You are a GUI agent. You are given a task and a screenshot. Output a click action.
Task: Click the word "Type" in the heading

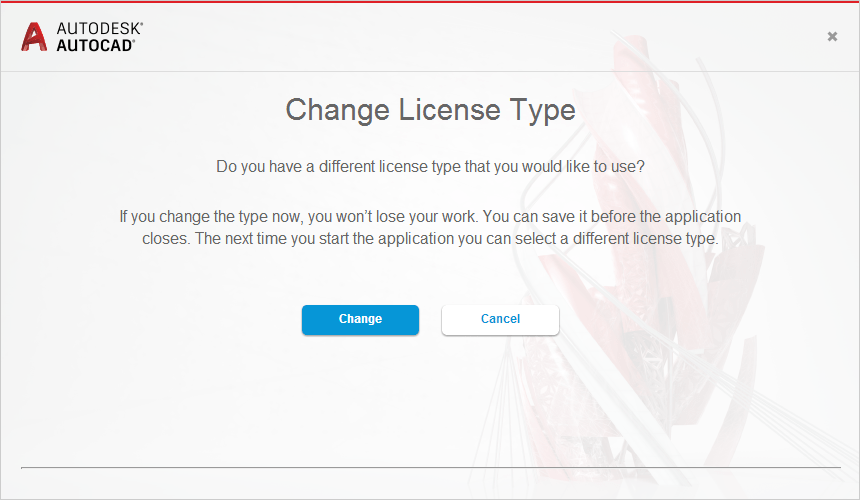542,111
